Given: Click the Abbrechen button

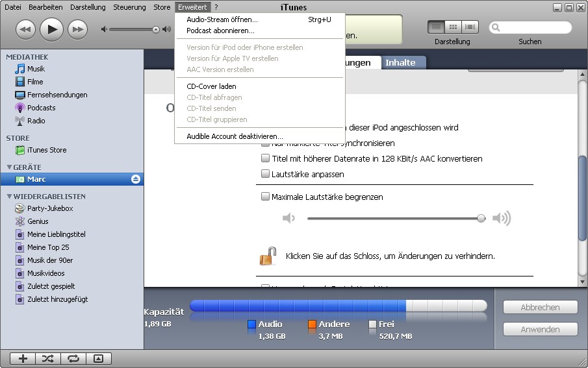Looking at the screenshot, I should (x=540, y=307).
